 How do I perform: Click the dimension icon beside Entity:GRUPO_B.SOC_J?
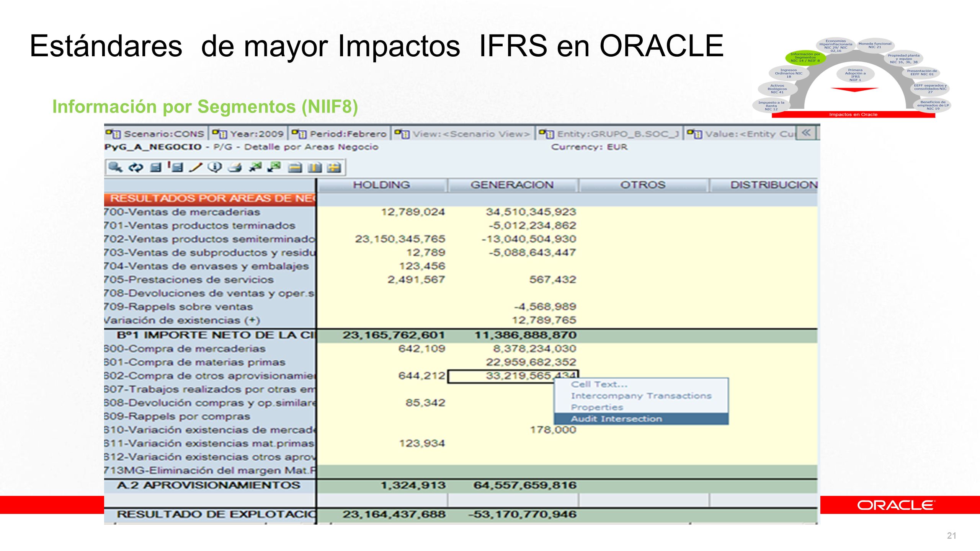(x=546, y=134)
